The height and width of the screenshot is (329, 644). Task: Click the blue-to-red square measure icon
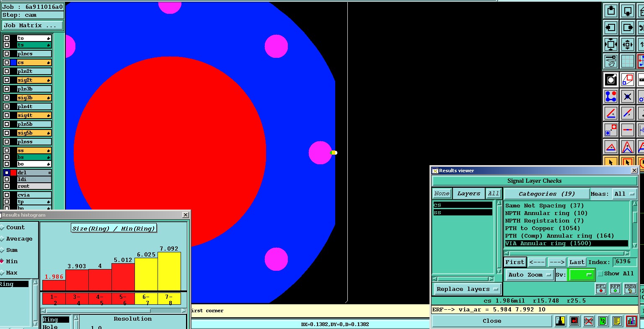[x=611, y=130]
